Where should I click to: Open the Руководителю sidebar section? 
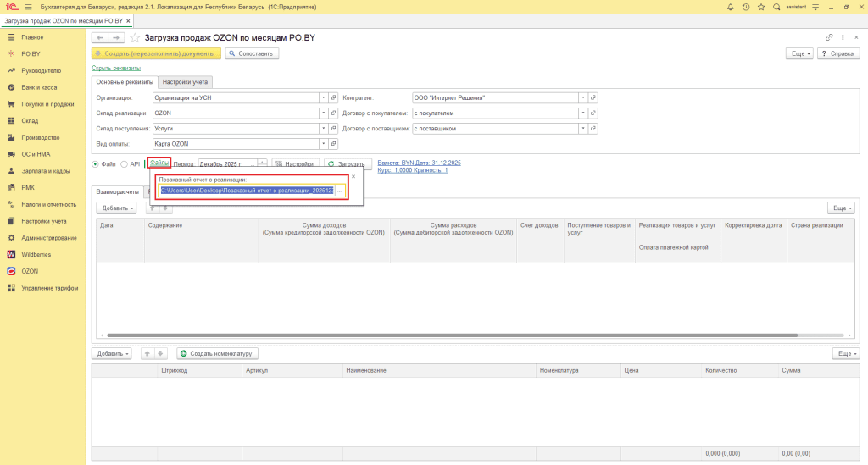pyautogui.click(x=41, y=71)
